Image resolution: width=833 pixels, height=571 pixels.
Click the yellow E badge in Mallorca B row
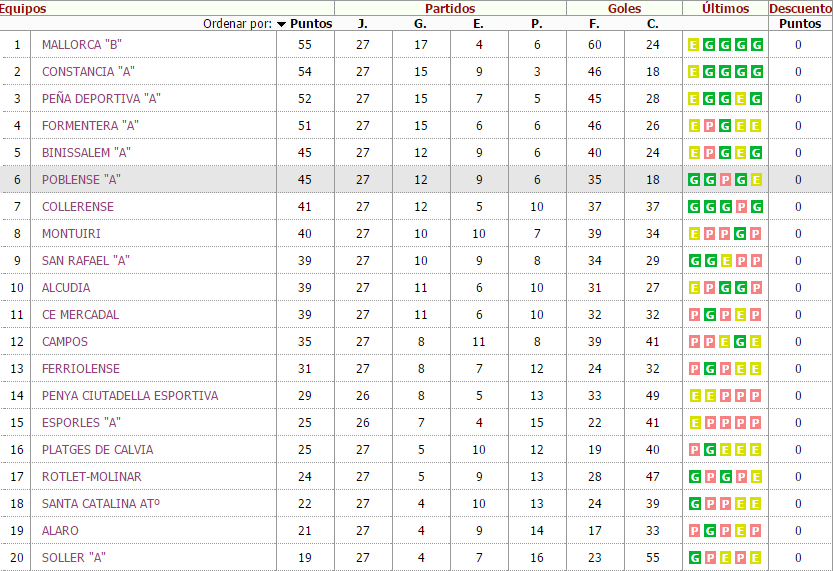[694, 45]
